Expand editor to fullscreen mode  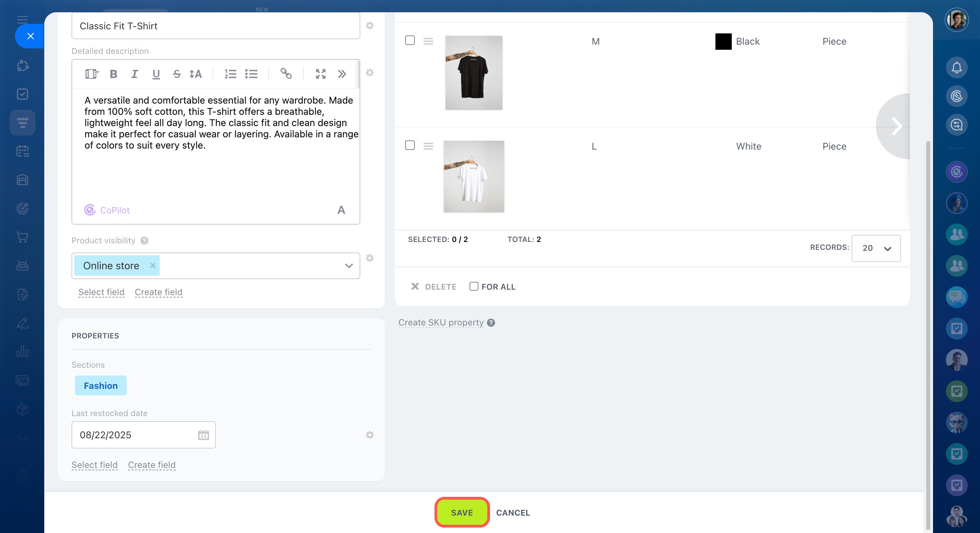pos(320,74)
